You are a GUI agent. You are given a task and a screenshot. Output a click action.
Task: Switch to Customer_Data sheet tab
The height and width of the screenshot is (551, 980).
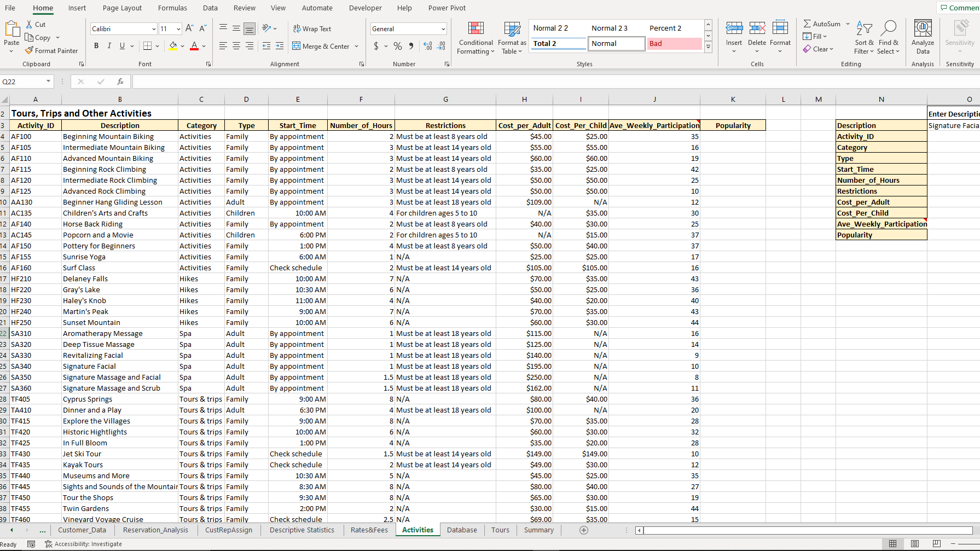[82, 530]
